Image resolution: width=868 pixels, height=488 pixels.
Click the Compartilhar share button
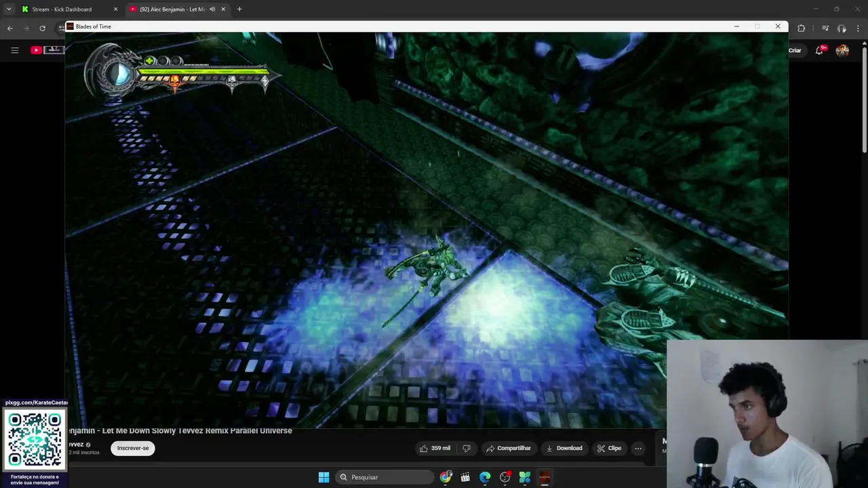pos(508,448)
